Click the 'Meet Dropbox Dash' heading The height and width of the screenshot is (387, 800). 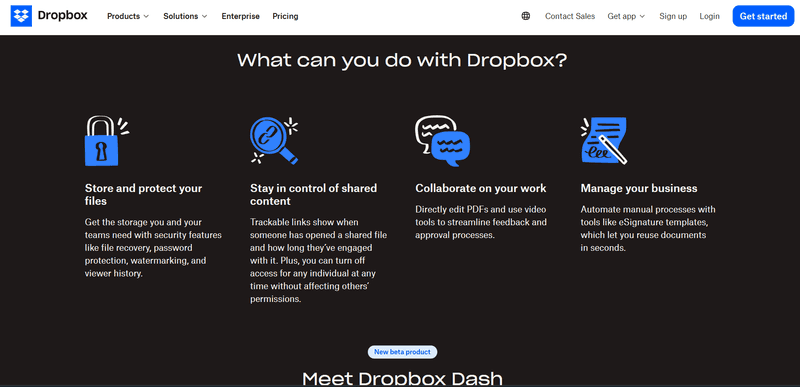[x=402, y=379]
